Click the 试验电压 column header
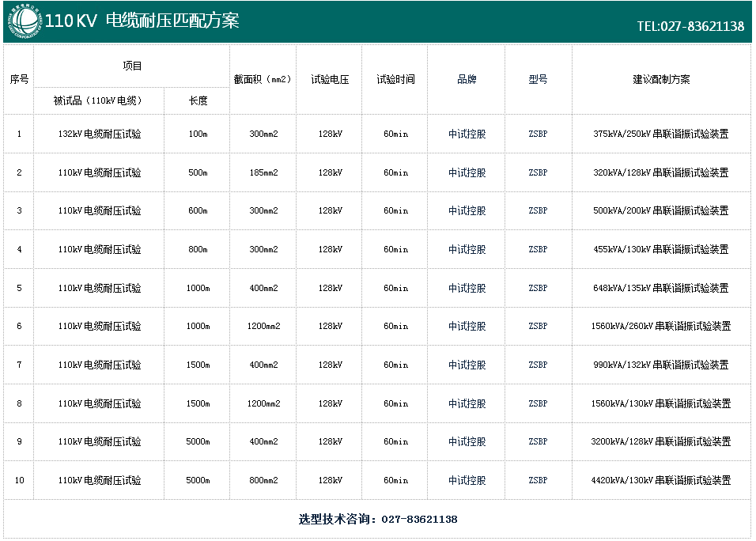The height and width of the screenshot is (541, 756). (330, 79)
